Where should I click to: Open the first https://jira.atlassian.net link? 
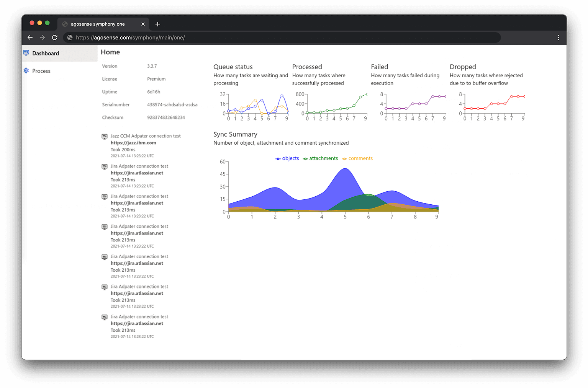(x=137, y=173)
